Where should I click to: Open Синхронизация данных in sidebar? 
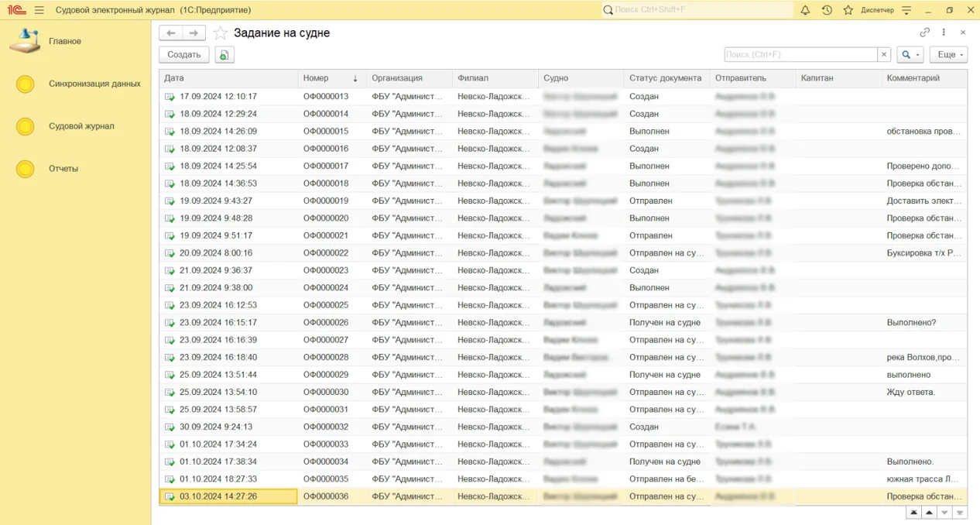pos(94,84)
